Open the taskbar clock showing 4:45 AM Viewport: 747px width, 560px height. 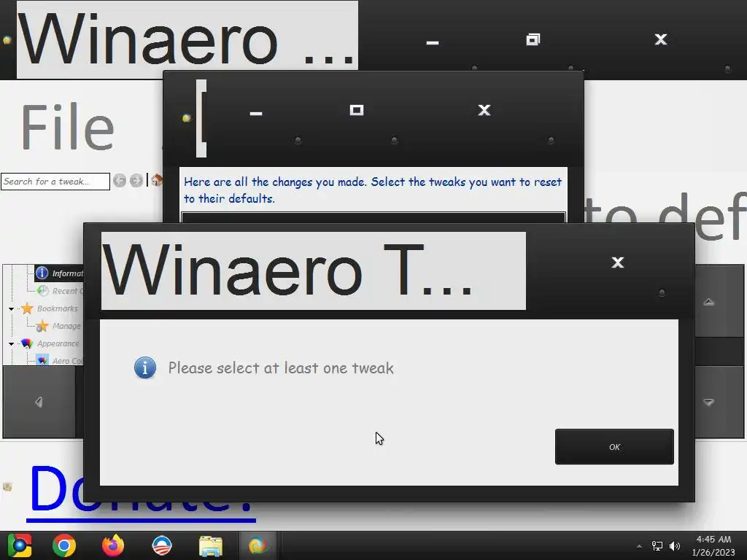coord(713,545)
